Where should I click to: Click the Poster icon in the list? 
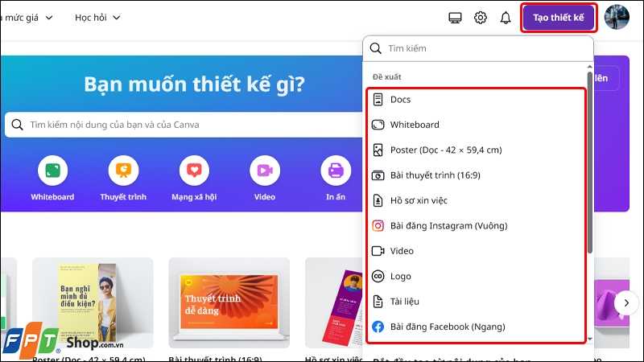tap(378, 150)
